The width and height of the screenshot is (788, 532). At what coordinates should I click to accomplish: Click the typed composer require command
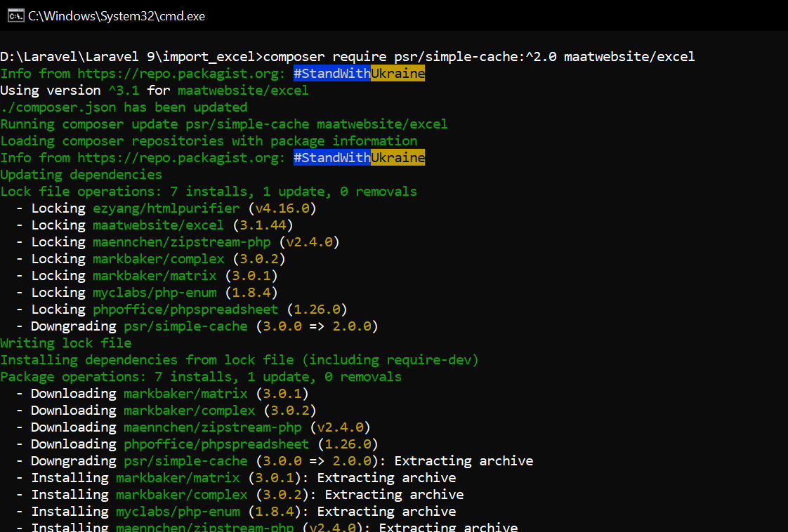478,57
